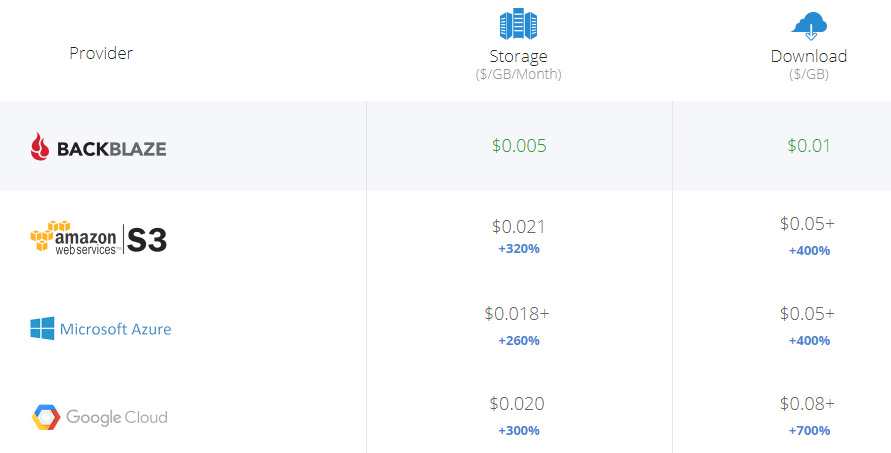Click the Download cloud icon
This screenshot has height=453, width=891.
(x=809, y=25)
